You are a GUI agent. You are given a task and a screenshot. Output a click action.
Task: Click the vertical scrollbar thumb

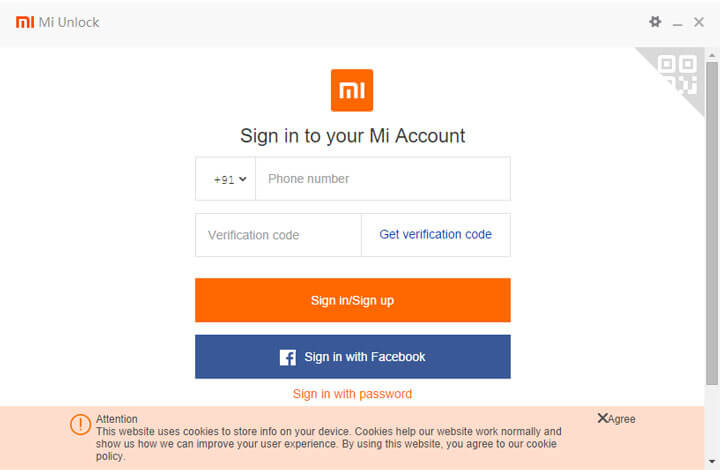click(x=711, y=220)
